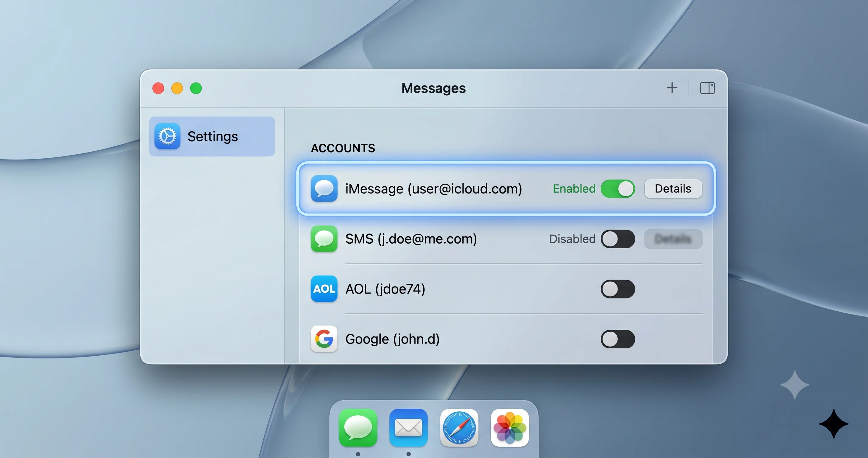The height and width of the screenshot is (458, 868).
Task: Click the iMessage blue bubble icon
Action: point(324,188)
